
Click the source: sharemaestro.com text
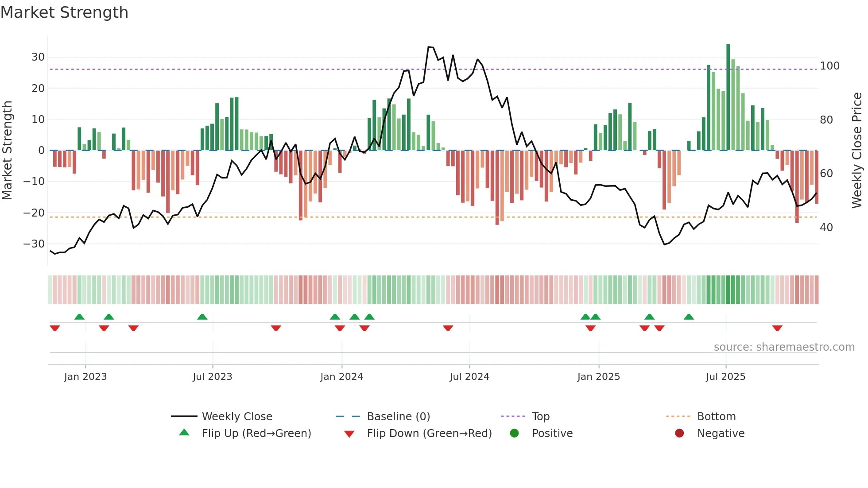point(784,347)
